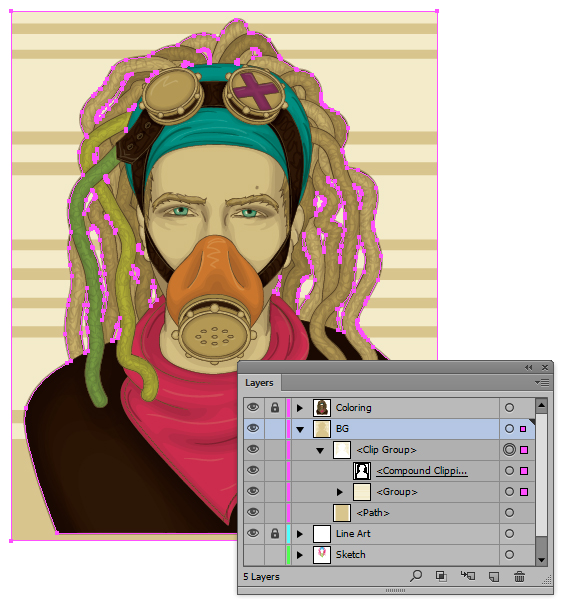Unlock the Line Art layer lock

[x=275, y=534]
